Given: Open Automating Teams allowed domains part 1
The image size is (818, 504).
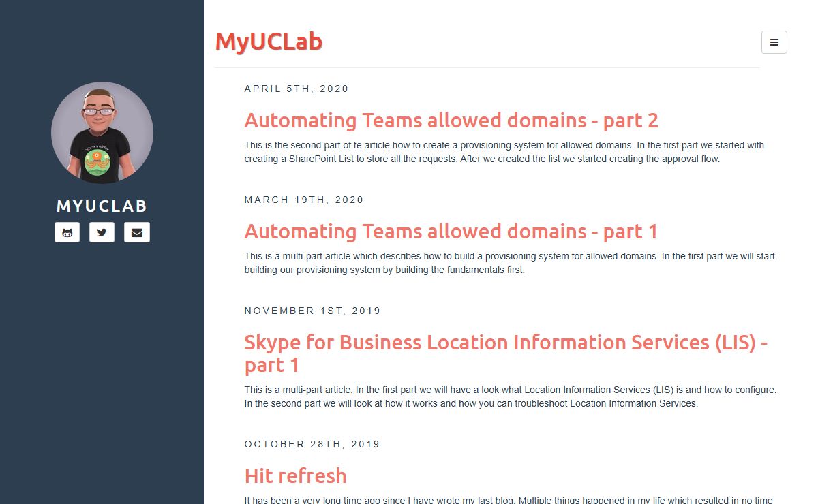Looking at the screenshot, I should pyautogui.click(x=451, y=232).
